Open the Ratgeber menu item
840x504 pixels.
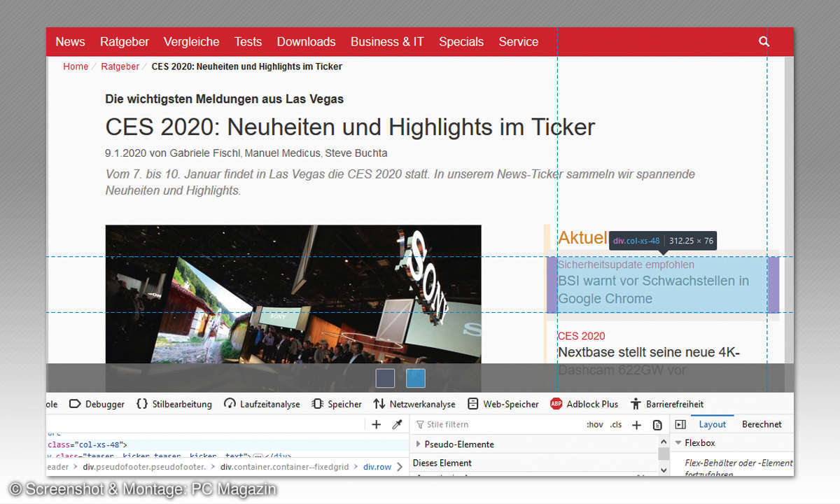click(x=125, y=41)
